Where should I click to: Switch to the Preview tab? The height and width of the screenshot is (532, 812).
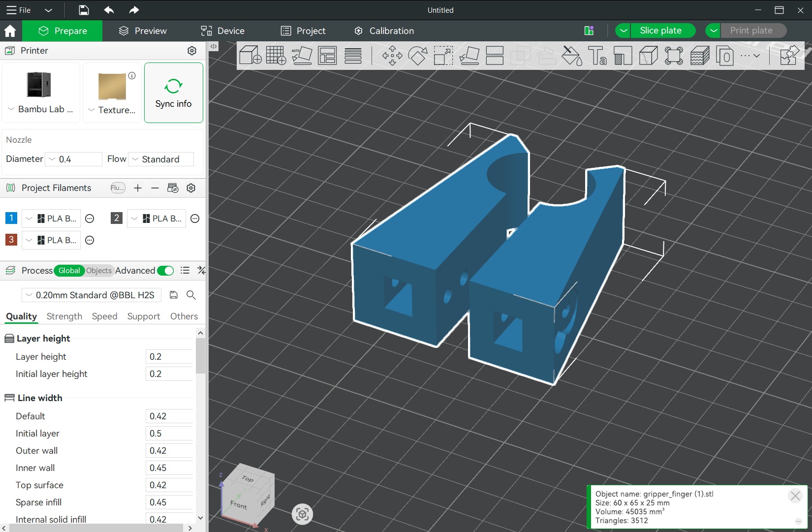pyautogui.click(x=143, y=31)
